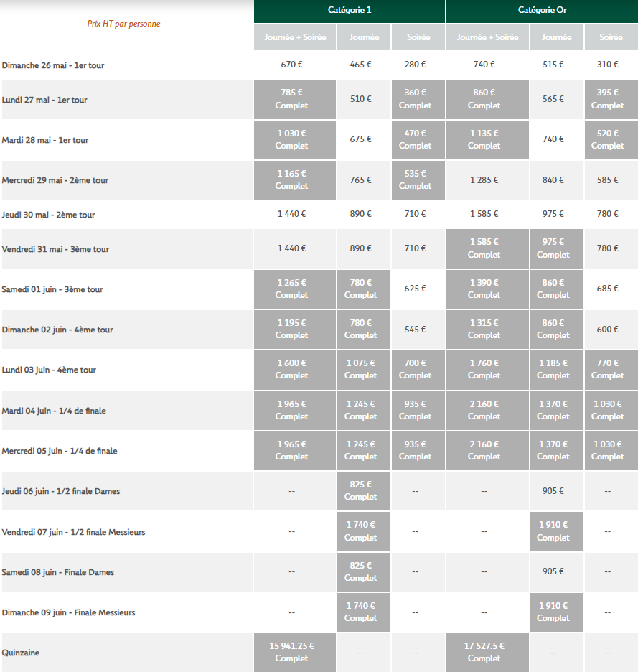The image size is (638, 672).
Task: Select the 780 € Soirée price for Vendredi 31 mai
Action: pos(607,248)
